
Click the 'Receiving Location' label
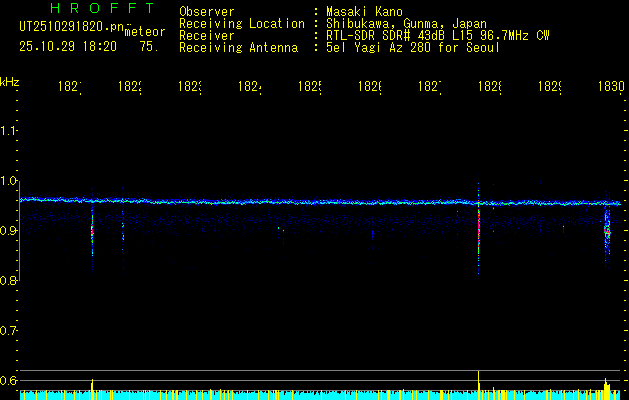(x=242, y=24)
